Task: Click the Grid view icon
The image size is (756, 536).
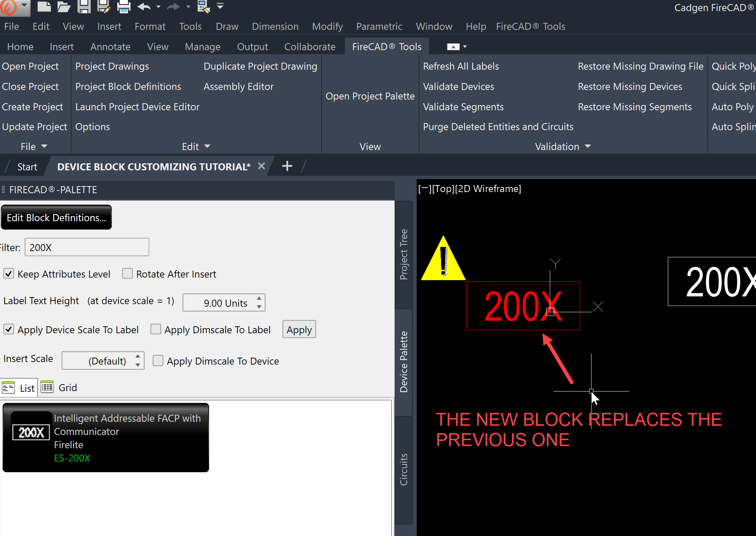Action: point(47,387)
